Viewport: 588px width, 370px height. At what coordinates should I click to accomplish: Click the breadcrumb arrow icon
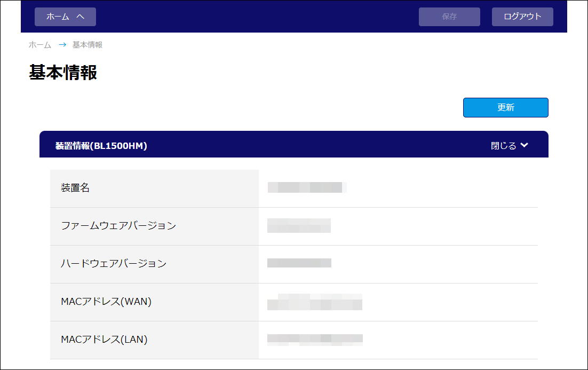point(62,45)
